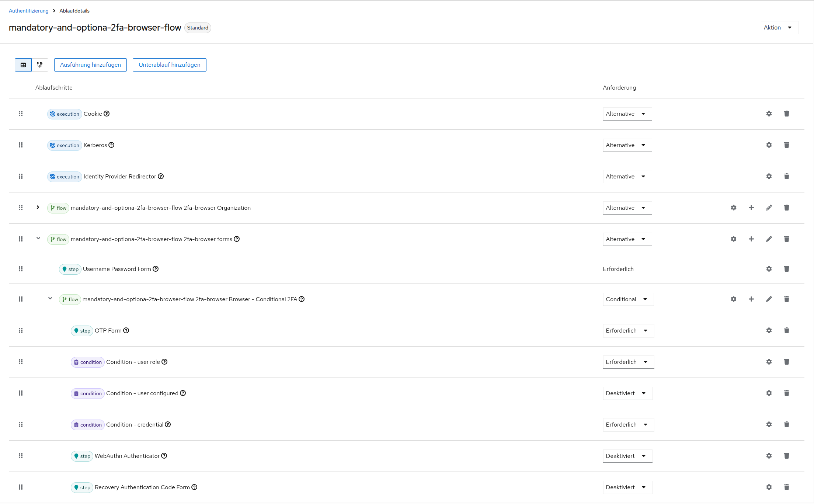Delete WebAuthn Authenticator step
Image resolution: width=814 pixels, height=504 pixels.
pyautogui.click(x=786, y=456)
